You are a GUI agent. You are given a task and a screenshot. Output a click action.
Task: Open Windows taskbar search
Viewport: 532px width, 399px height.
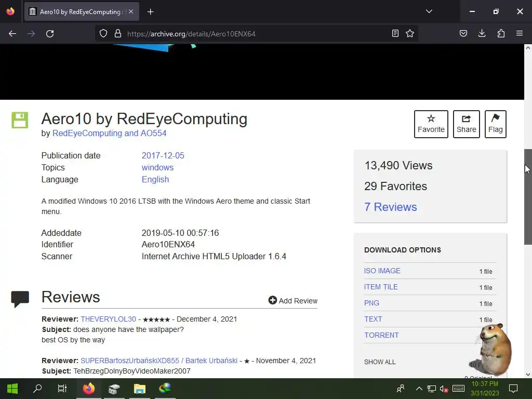(x=37, y=389)
